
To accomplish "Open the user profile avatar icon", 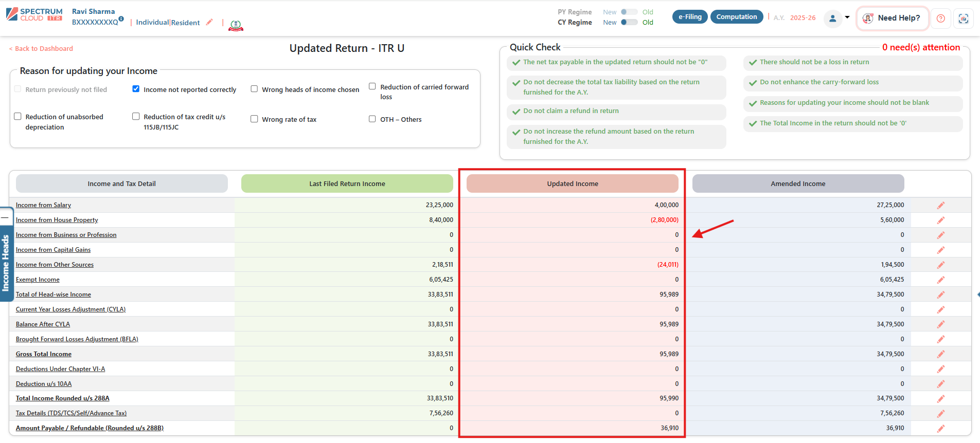I will click(x=832, y=19).
